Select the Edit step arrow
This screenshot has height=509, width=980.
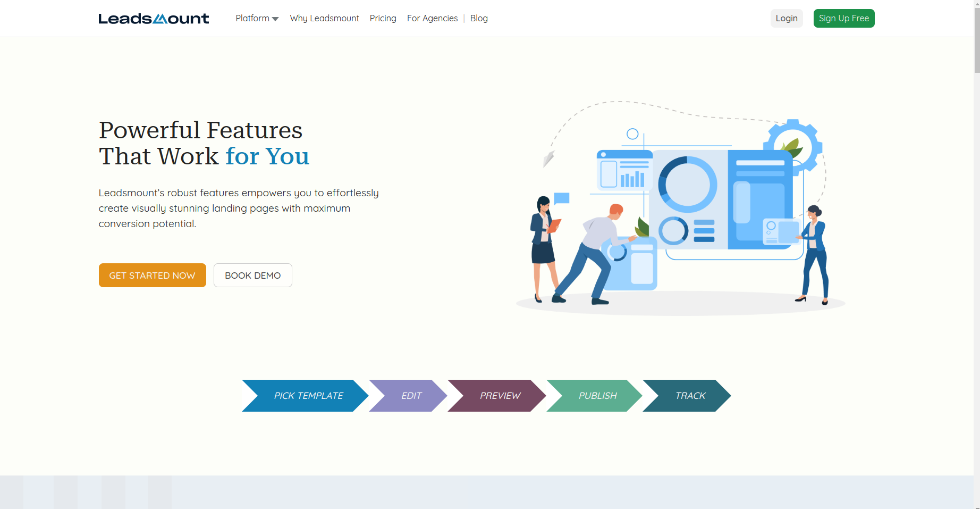point(409,396)
